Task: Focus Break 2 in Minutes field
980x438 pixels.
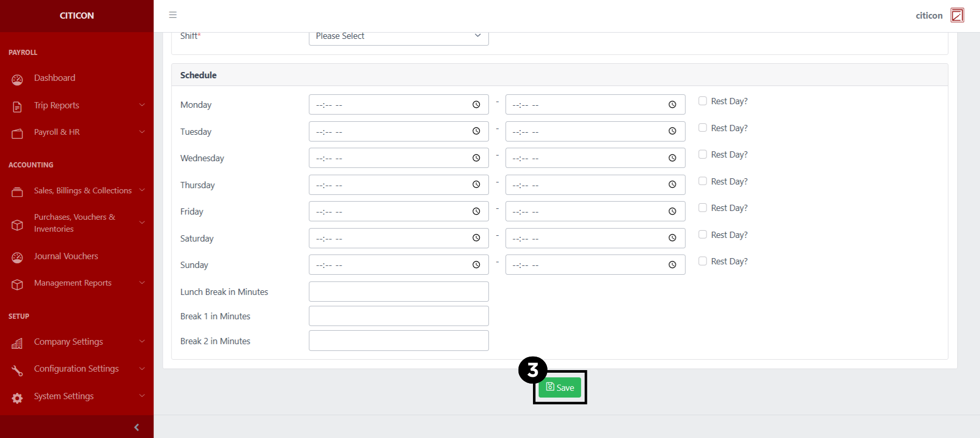Action: pyautogui.click(x=399, y=341)
